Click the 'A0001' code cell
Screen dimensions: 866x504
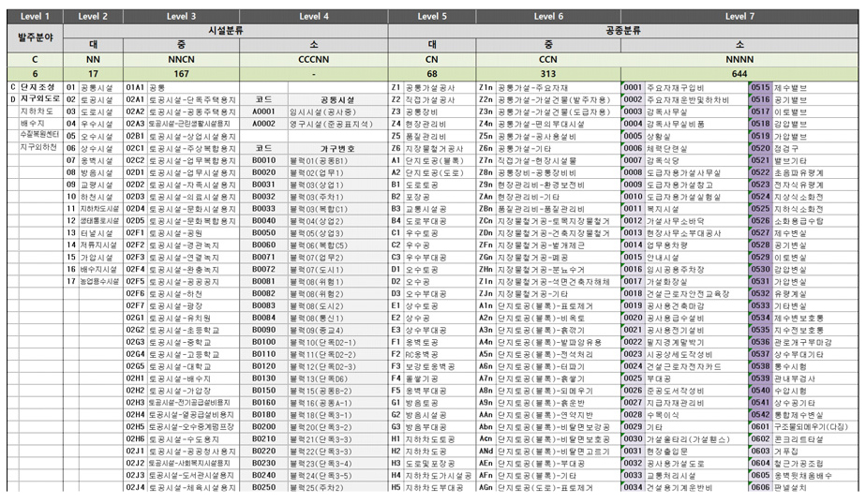click(x=263, y=111)
